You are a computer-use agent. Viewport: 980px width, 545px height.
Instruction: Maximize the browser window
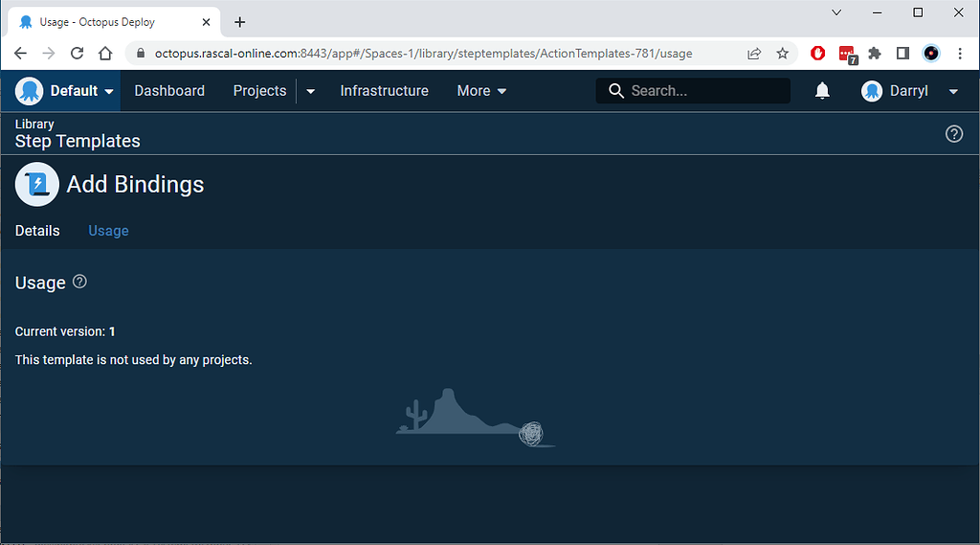[918, 12]
